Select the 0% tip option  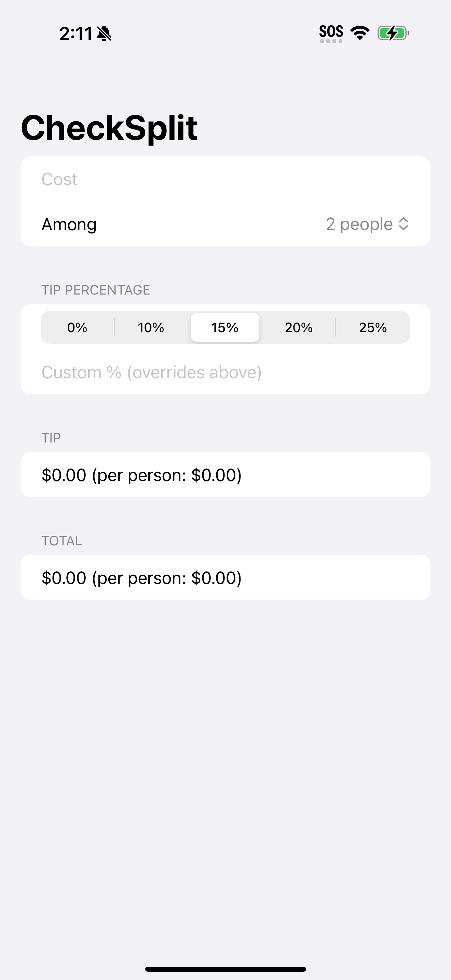coord(77,328)
